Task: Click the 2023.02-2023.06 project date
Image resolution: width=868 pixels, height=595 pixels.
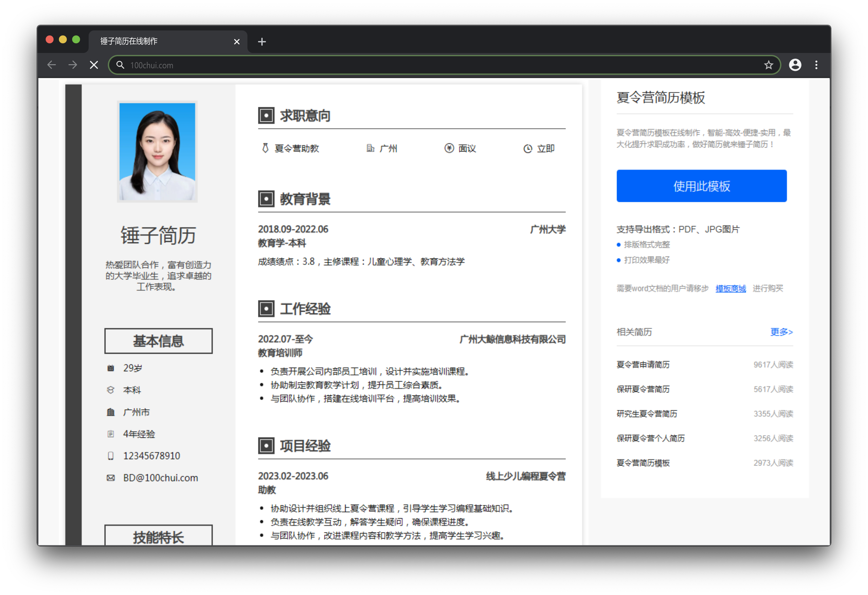Action: point(293,476)
